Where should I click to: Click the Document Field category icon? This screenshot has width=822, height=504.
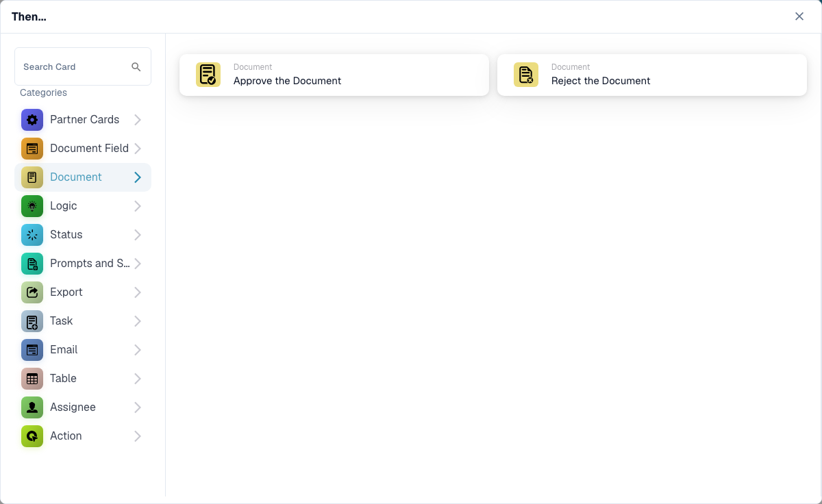coord(32,149)
